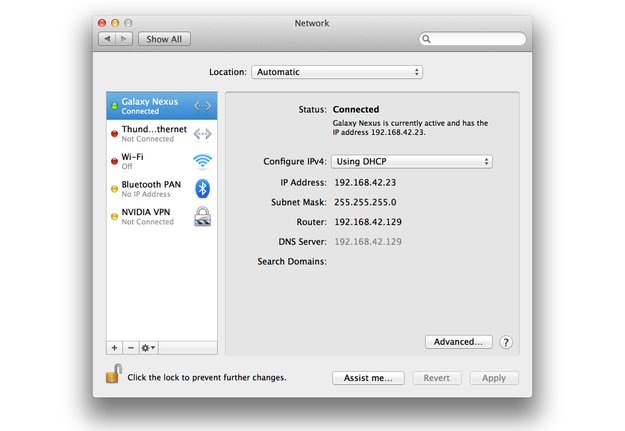The width and height of the screenshot is (625, 431).
Task: Click the 'Galaxy Nexus is currently active' description
Action: click(410, 128)
